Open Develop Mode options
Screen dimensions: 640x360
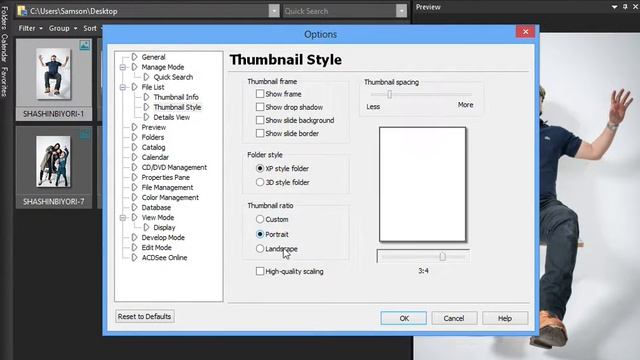163,238
